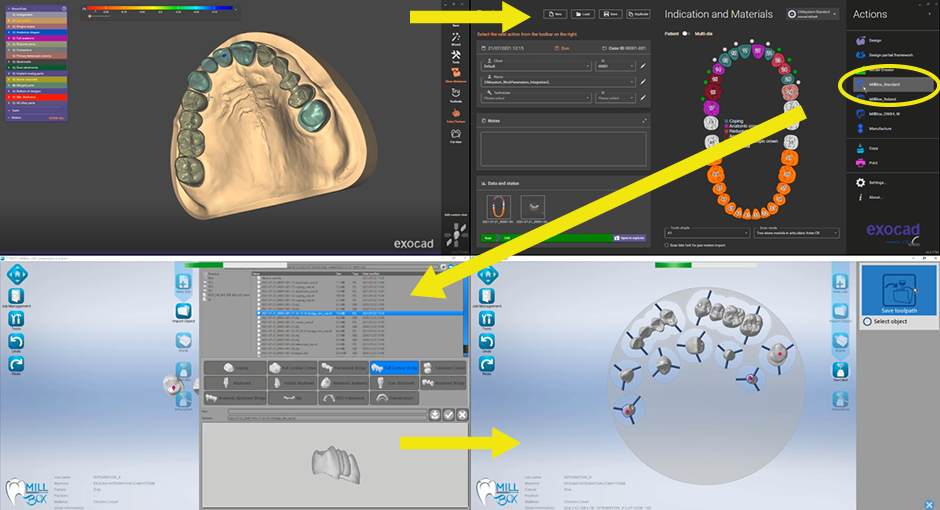Click Undo in left MillBox window
The height and width of the screenshot is (510, 940).
[x=16, y=343]
